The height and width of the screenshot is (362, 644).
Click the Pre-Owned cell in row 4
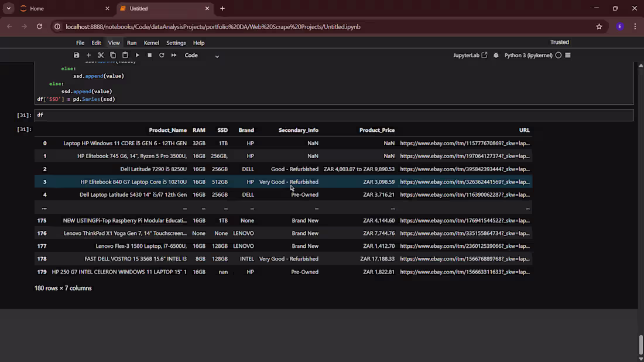coord(305,194)
